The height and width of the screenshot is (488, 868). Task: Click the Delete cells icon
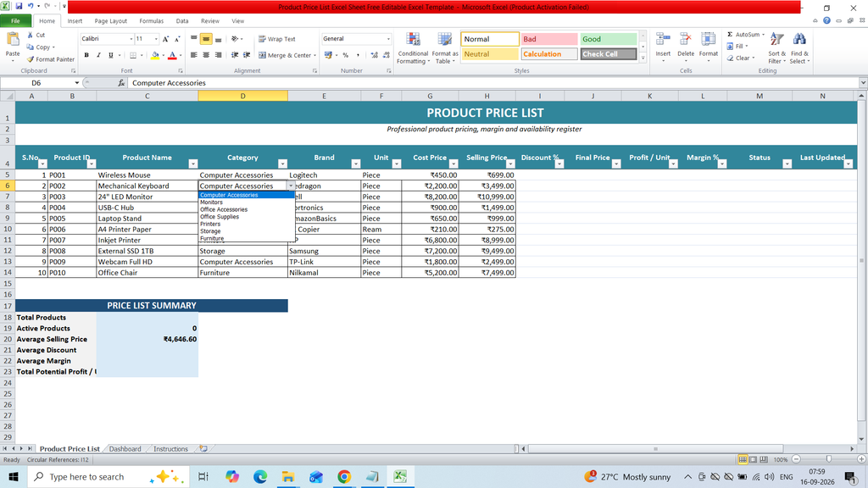(x=685, y=39)
